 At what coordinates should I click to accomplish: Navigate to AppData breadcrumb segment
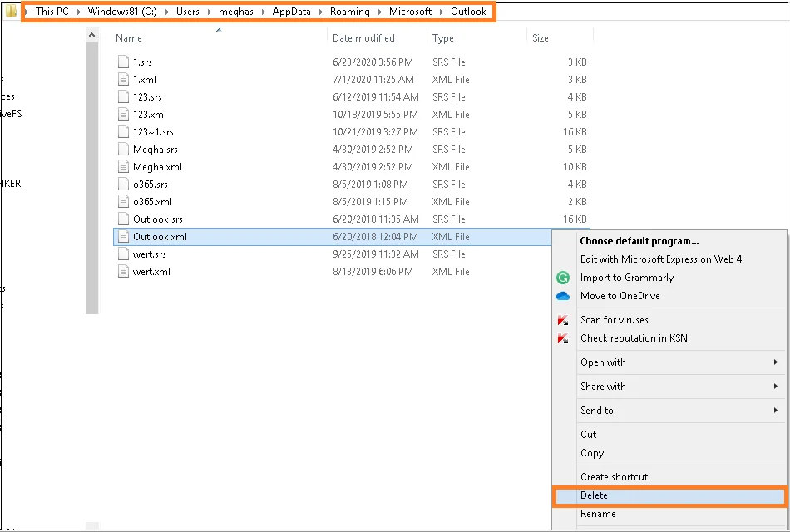[x=292, y=12]
